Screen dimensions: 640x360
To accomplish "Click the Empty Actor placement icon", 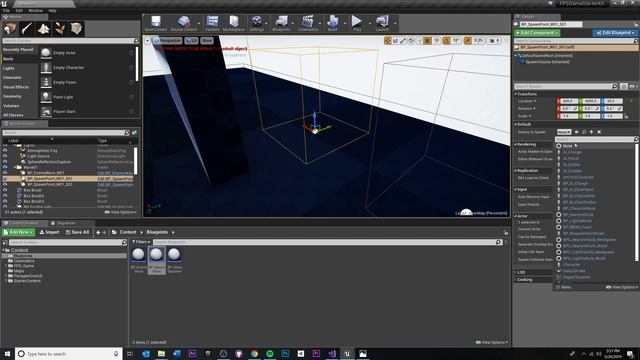I will 46,53.
